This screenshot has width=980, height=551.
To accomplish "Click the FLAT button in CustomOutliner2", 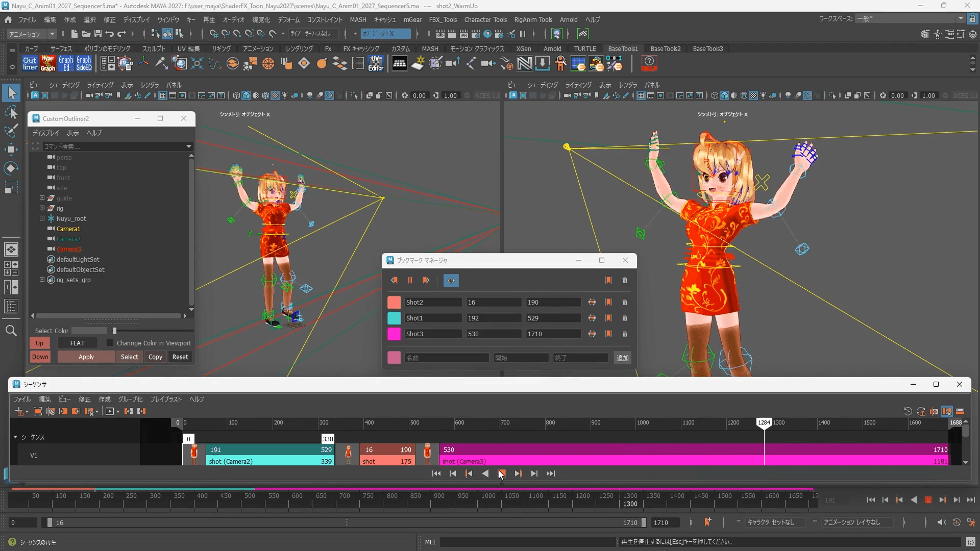I will click(77, 343).
